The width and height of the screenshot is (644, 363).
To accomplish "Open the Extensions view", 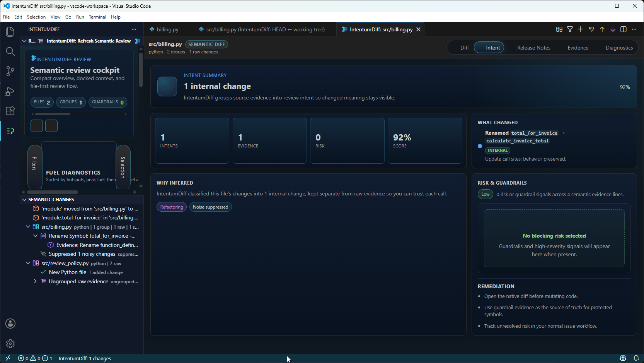I will pyautogui.click(x=10, y=111).
